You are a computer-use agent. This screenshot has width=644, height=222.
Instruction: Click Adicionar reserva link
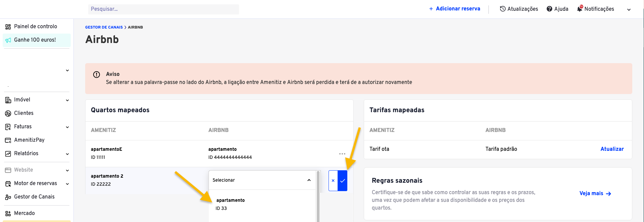(x=458, y=9)
